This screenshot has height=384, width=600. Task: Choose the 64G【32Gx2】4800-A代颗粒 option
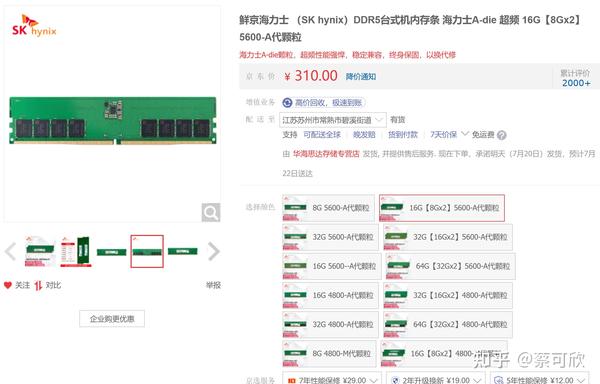(x=448, y=324)
